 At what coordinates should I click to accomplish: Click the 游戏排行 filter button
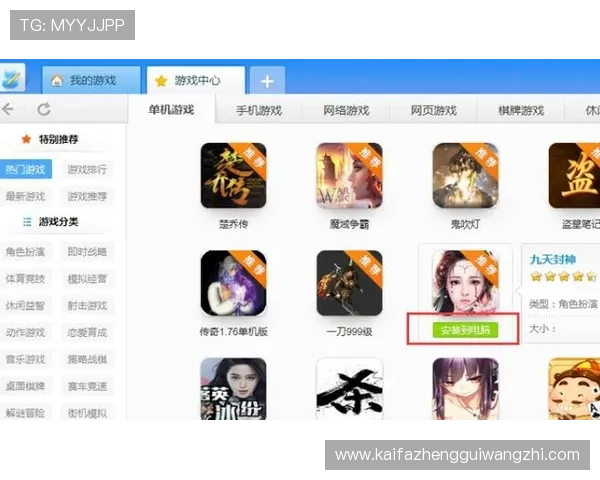pyautogui.click(x=87, y=169)
